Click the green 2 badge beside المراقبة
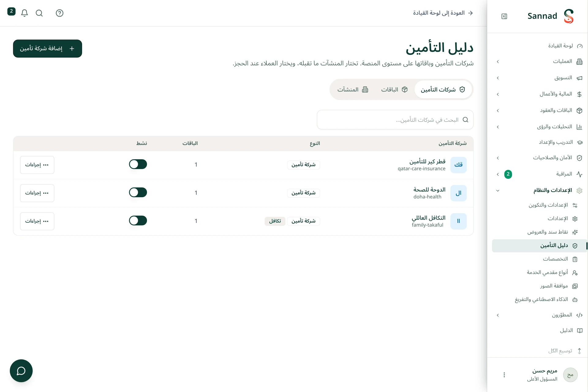 tap(508, 174)
